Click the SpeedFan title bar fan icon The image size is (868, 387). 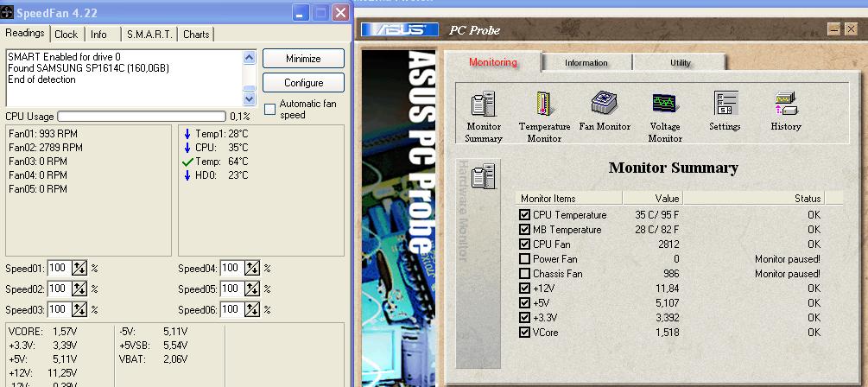point(7,12)
